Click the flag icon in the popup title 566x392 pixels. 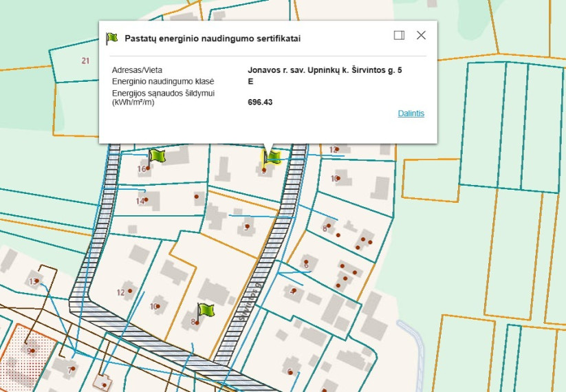112,39
